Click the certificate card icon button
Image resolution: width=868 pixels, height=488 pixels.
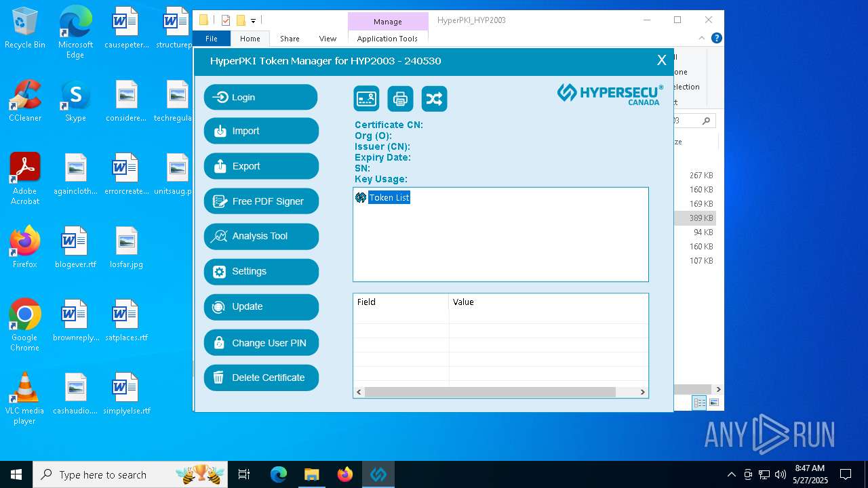(x=366, y=99)
